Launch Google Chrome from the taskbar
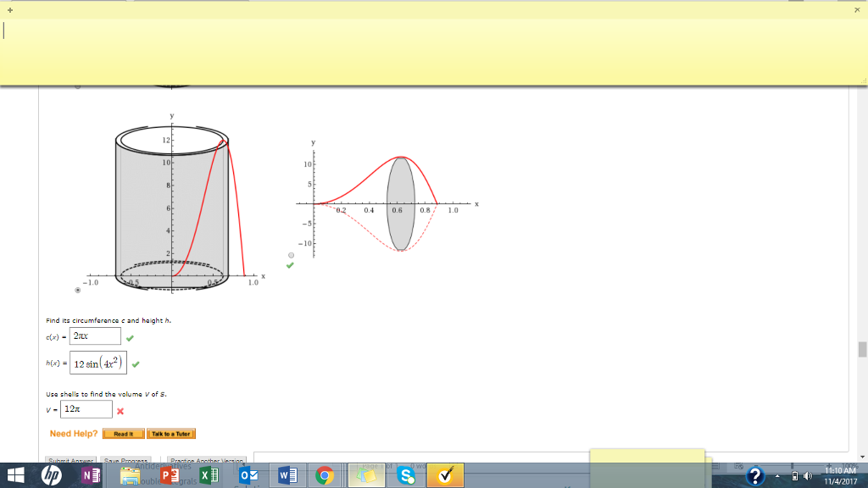The image size is (868, 488). pos(324,475)
